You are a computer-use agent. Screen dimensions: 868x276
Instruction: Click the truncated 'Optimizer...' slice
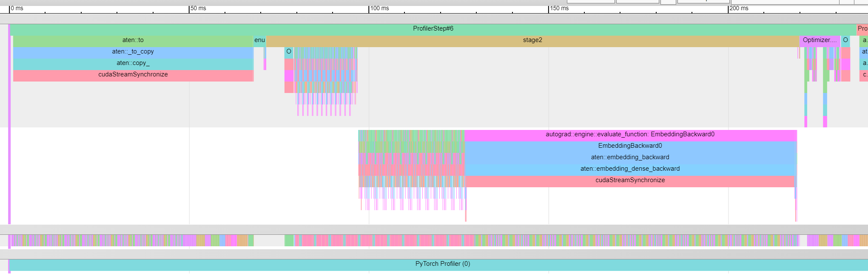tap(819, 40)
